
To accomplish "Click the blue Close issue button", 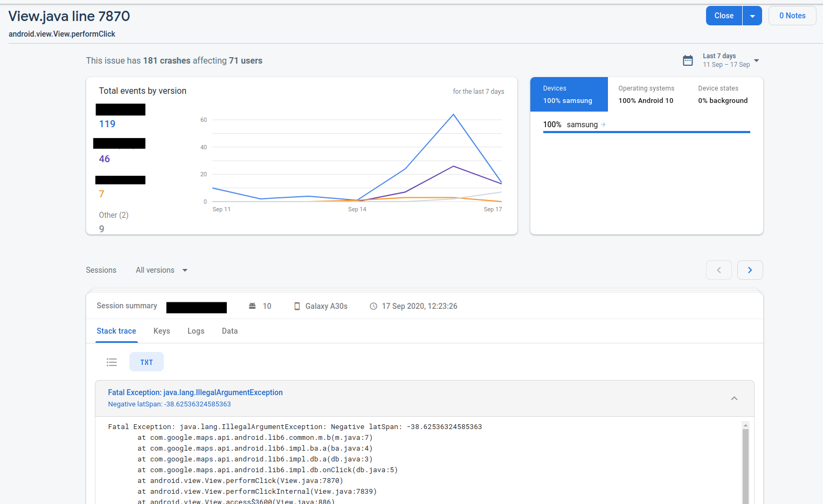I will click(x=724, y=16).
